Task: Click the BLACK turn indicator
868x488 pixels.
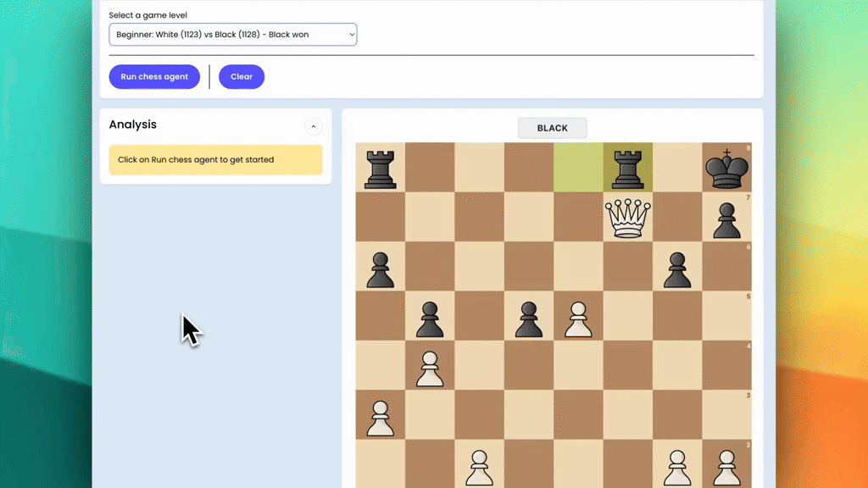Action: pos(552,128)
